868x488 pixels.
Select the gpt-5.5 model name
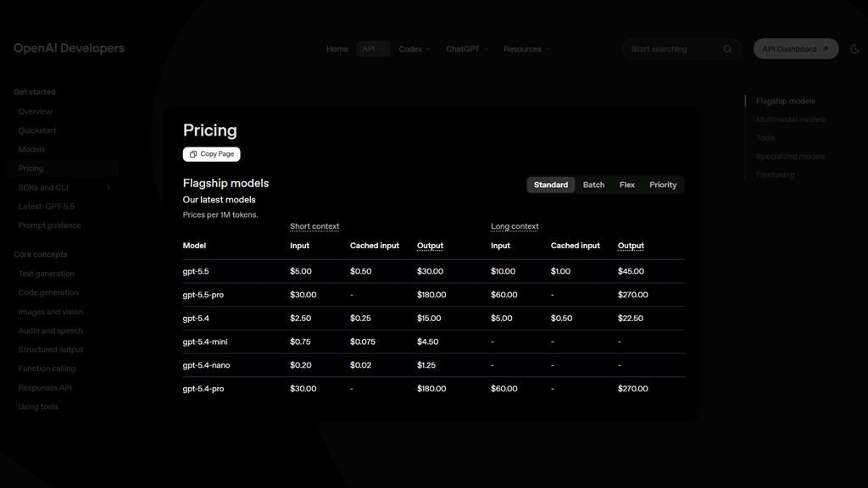pyautogui.click(x=196, y=272)
